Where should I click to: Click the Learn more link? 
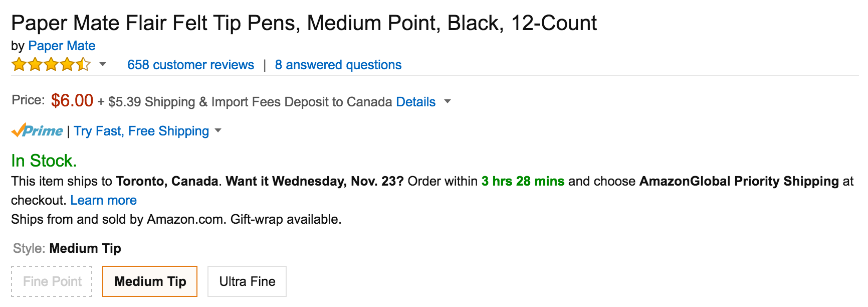(x=103, y=200)
